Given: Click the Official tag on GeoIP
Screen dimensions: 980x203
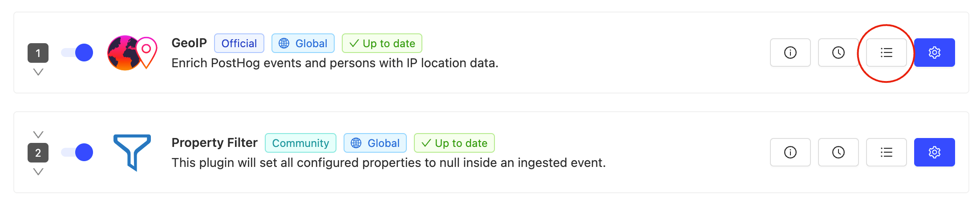Looking at the screenshot, I should click(239, 43).
